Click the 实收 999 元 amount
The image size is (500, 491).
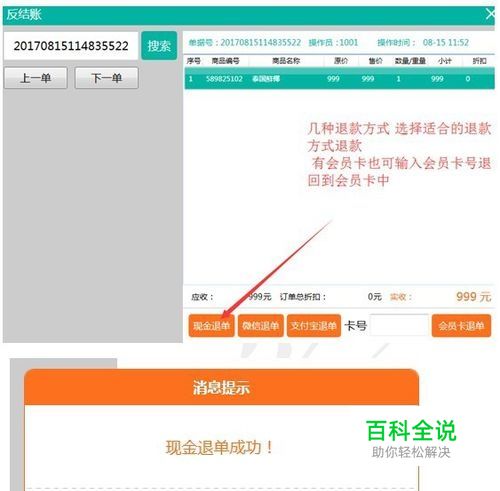coord(473,296)
